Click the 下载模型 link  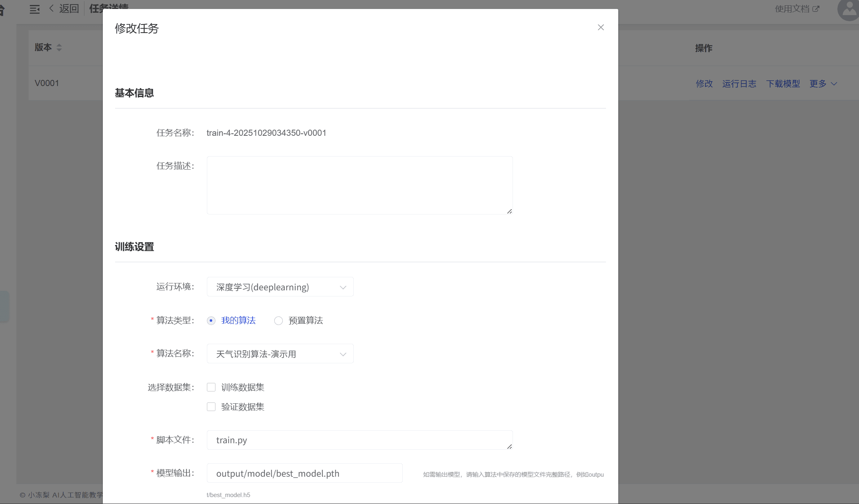[783, 84]
